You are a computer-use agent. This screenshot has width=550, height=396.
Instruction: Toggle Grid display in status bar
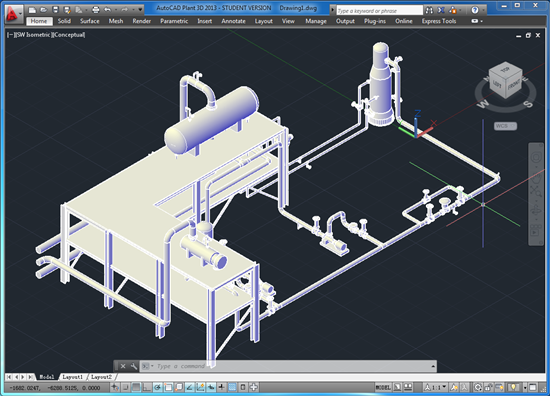pyautogui.click(x=136, y=388)
